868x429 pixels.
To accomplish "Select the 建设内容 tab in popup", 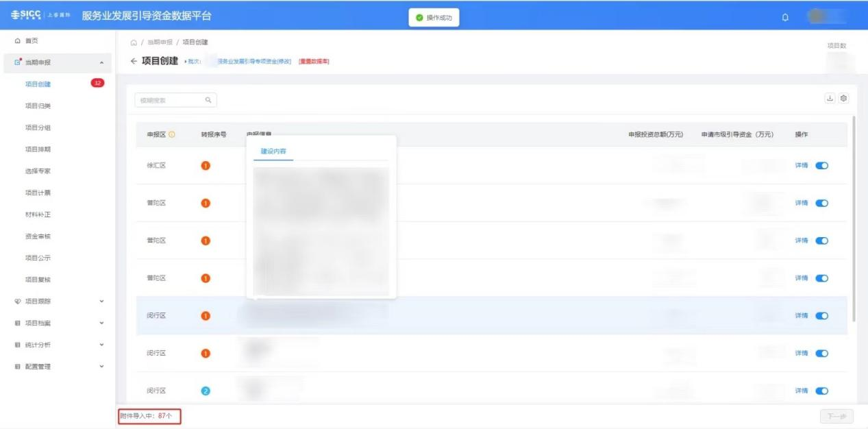I will point(273,151).
